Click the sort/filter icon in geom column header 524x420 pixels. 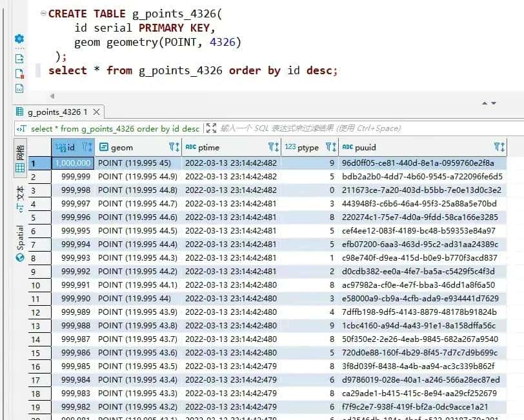(x=174, y=147)
